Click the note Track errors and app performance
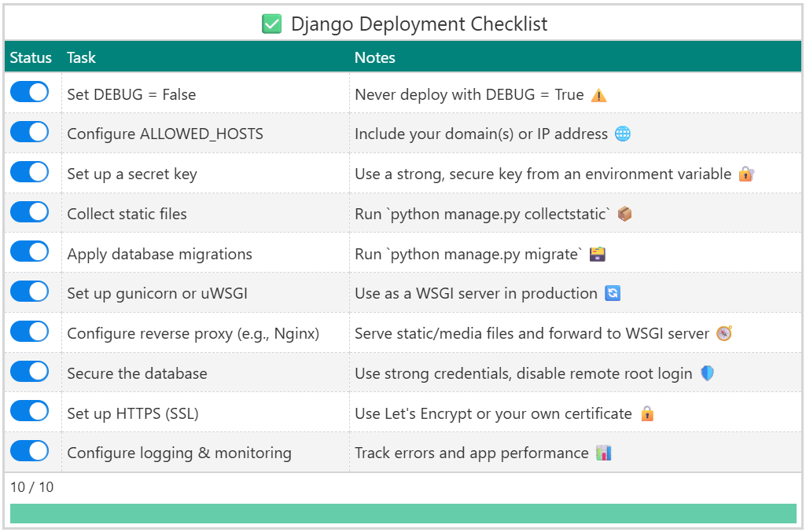The image size is (806, 532). click(472, 453)
